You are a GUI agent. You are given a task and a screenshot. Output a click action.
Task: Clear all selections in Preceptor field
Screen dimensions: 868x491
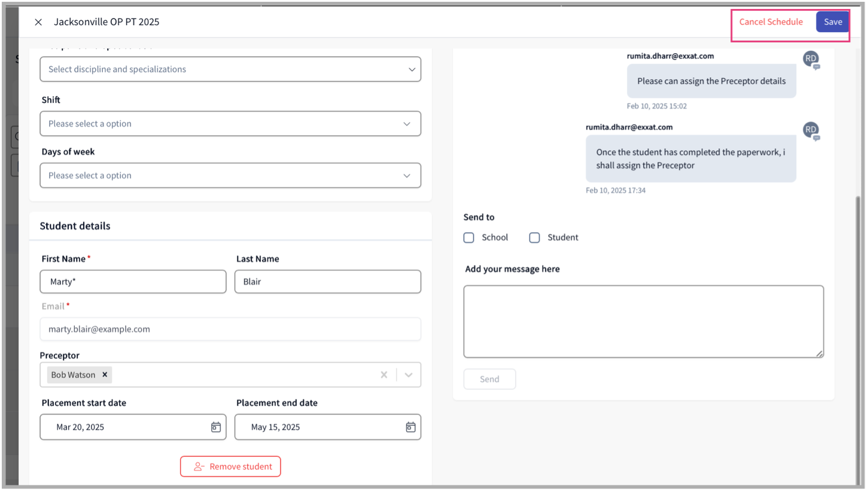click(384, 375)
